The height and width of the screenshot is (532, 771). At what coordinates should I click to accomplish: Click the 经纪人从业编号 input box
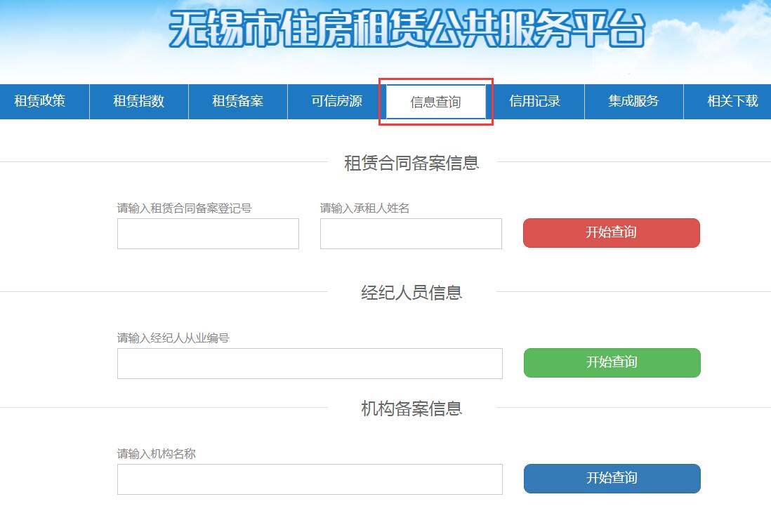tap(310, 364)
